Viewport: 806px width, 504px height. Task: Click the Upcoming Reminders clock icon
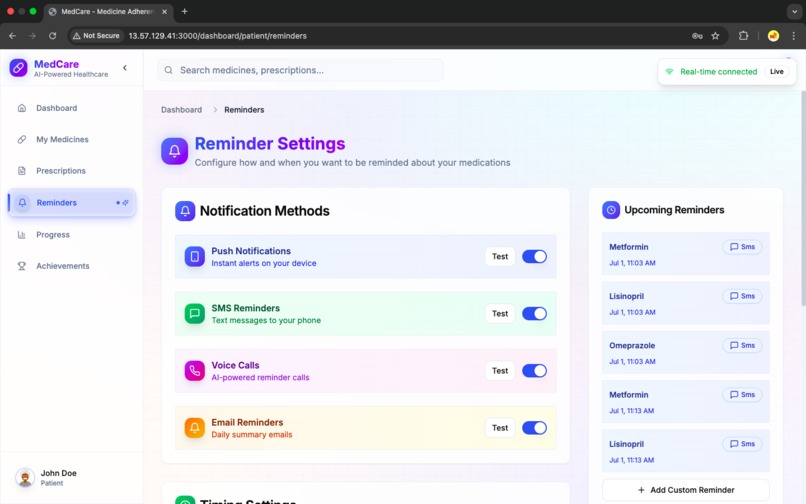click(611, 210)
